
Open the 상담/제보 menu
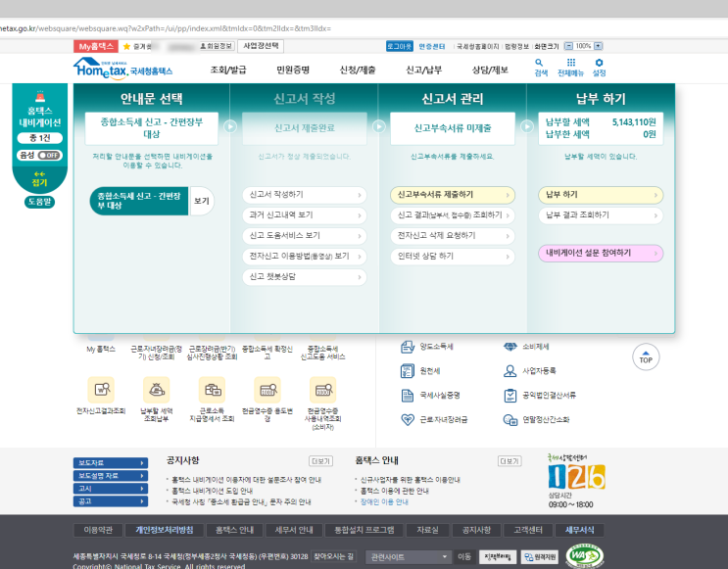[490, 71]
